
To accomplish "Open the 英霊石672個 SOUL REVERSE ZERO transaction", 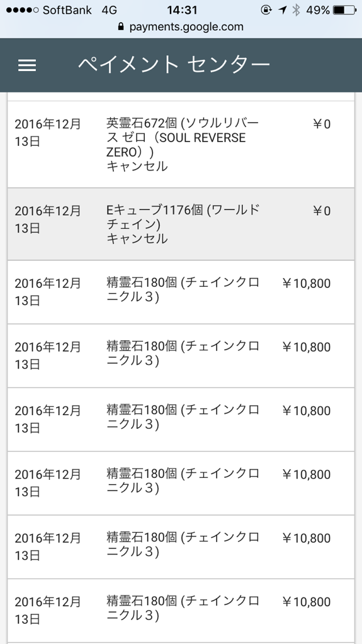I will tap(181, 144).
